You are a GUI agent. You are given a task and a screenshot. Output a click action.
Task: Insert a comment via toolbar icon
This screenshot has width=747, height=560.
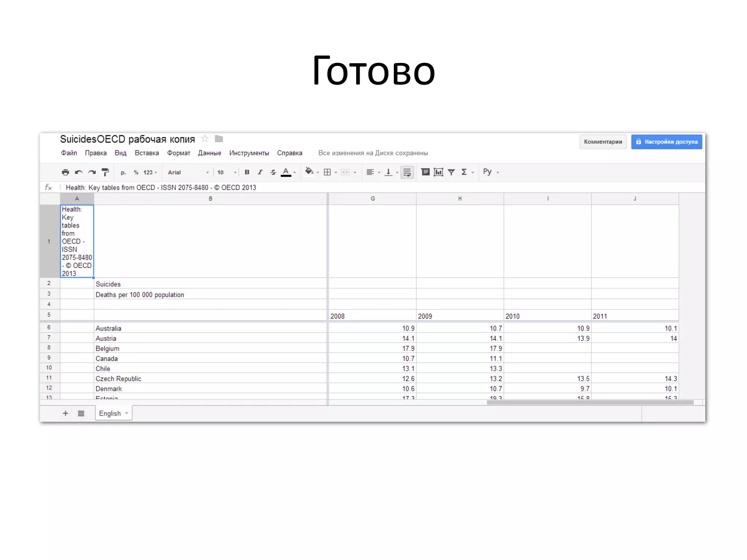[425, 172]
